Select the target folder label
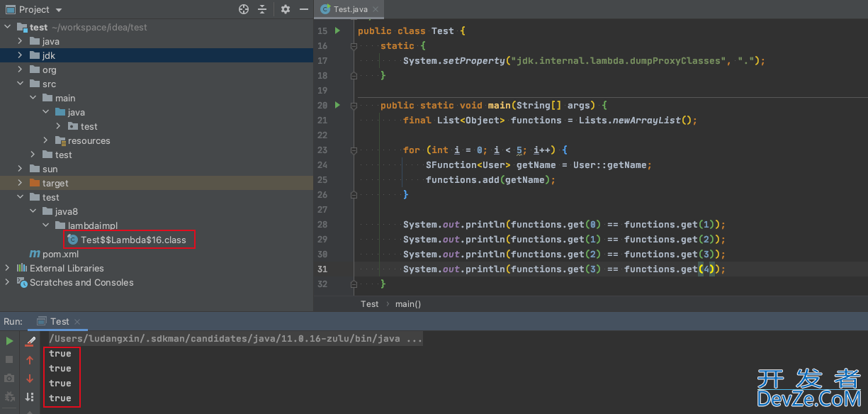 point(55,183)
